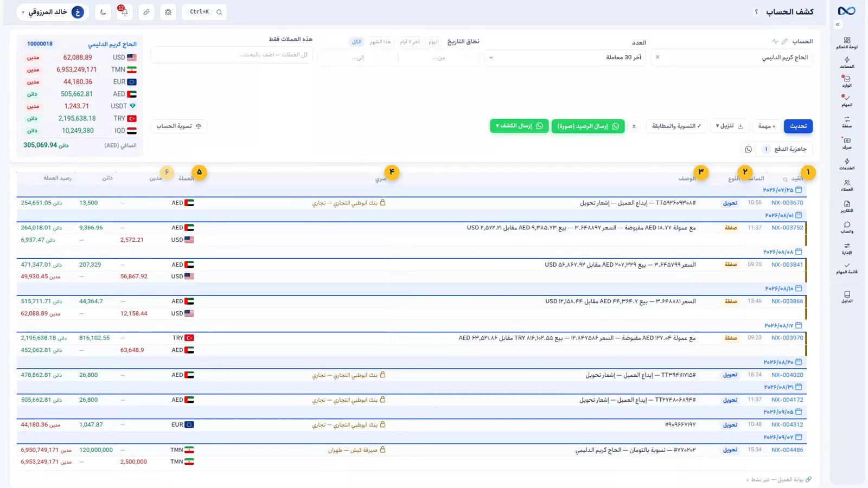The image size is (868, 488).
Task: Go to صفقة deal page in the sidebar
Action: [x=847, y=122]
